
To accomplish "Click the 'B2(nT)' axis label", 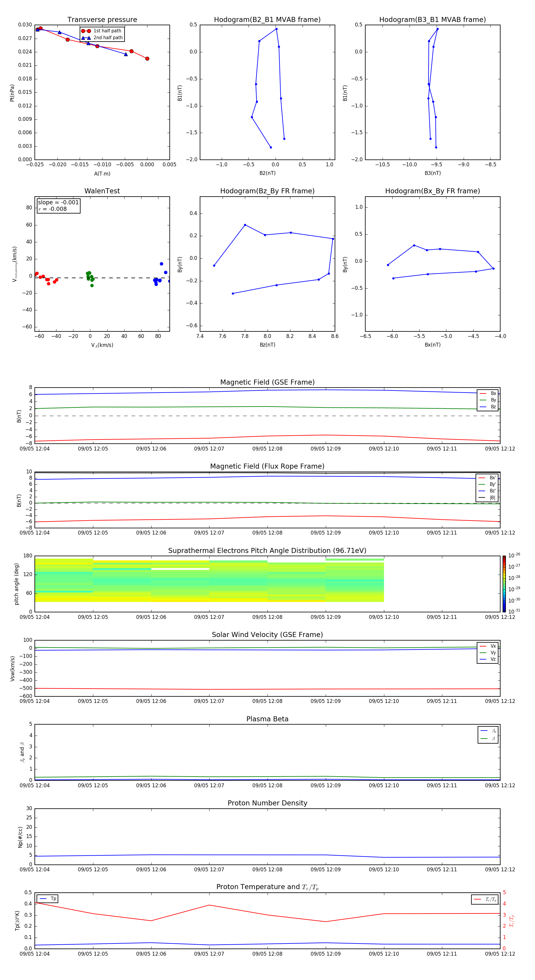I will coord(267,173).
